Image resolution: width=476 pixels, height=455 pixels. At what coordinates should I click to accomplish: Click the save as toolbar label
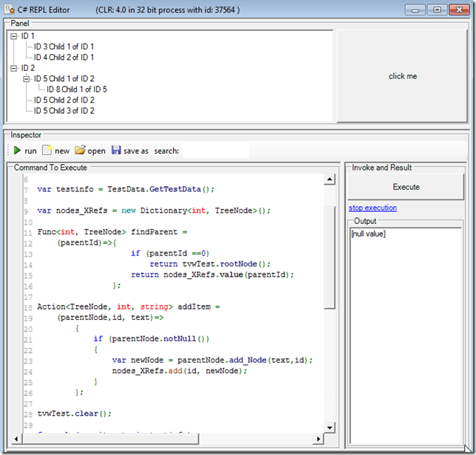(x=136, y=151)
